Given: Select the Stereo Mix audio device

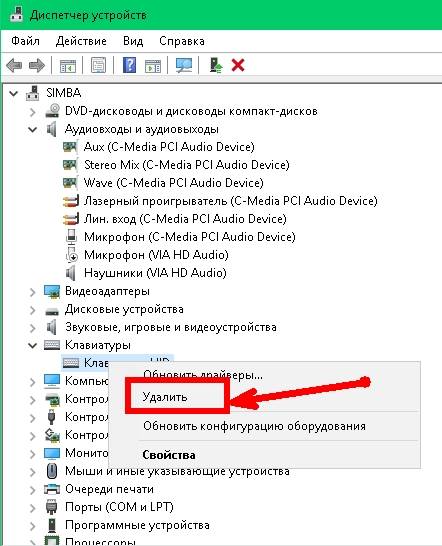Looking at the screenshot, I should (187, 165).
